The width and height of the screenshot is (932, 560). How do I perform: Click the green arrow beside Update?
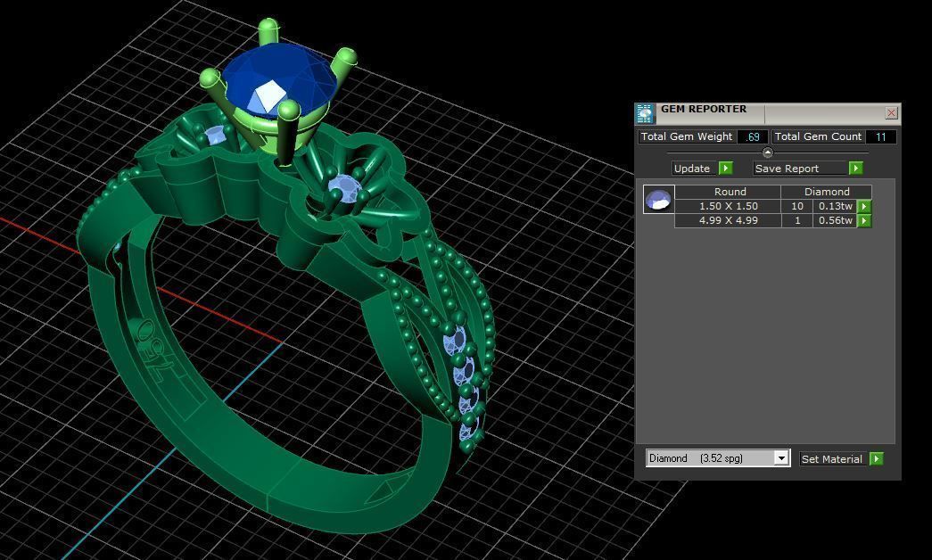[x=726, y=169]
